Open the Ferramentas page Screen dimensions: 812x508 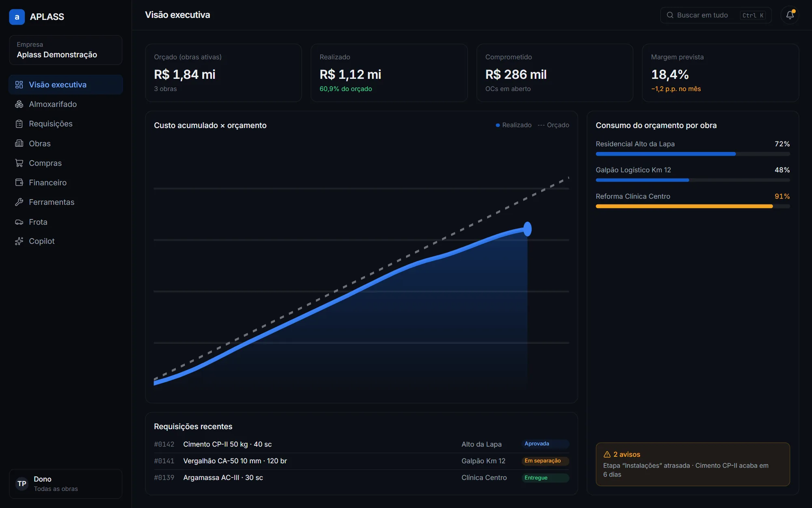[x=66, y=202]
